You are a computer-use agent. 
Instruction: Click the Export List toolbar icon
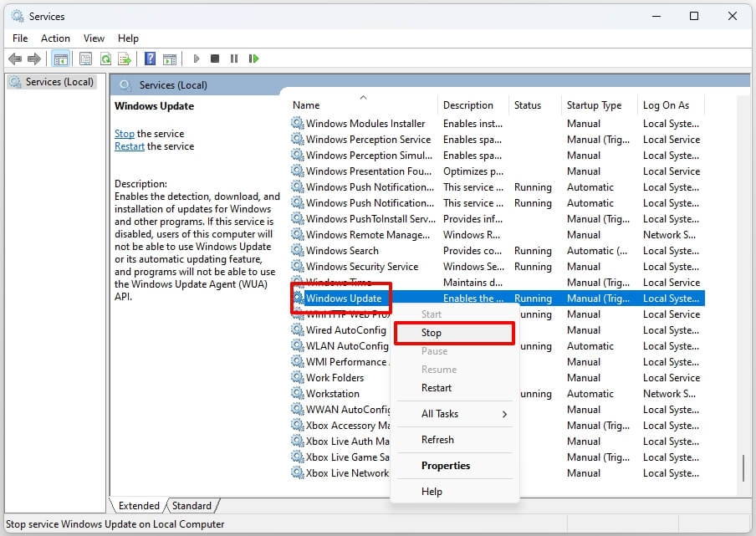pyautogui.click(x=125, y=59)
